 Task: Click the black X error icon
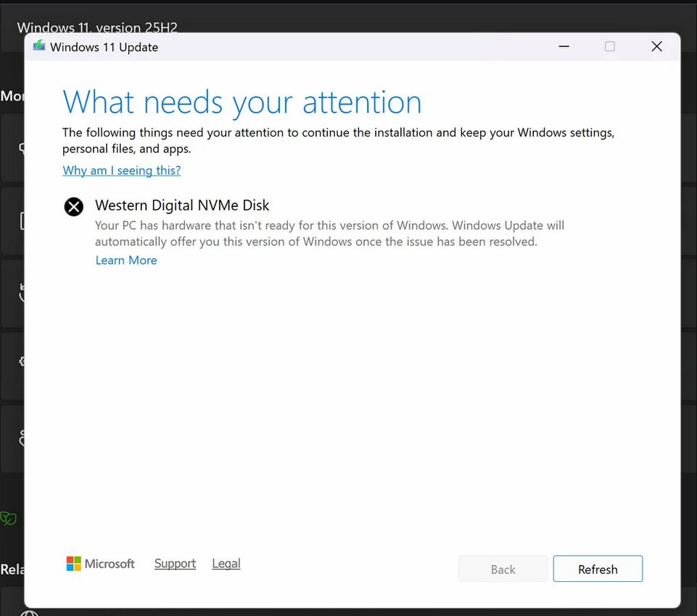(73, 207)
